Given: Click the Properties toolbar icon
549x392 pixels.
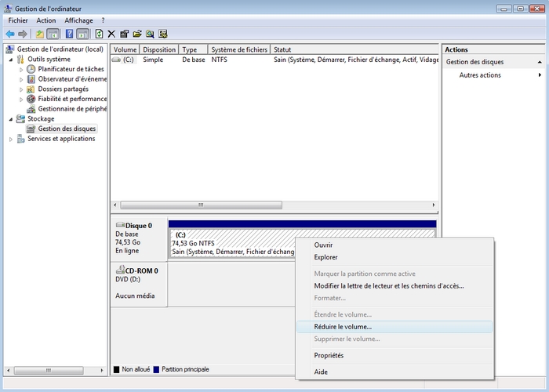Looking at the screenshot, I should click(x=124, y=34).
